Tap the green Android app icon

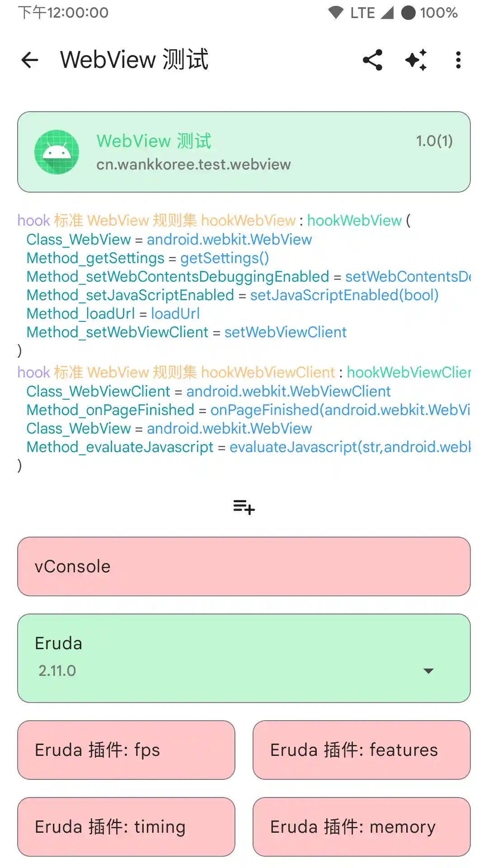click(56, 152)
